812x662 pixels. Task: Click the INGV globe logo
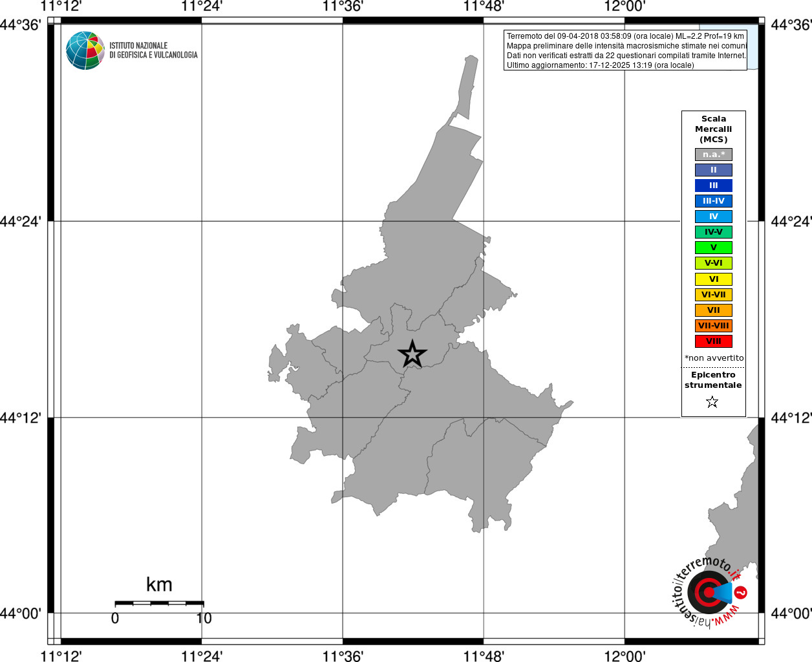85,50
